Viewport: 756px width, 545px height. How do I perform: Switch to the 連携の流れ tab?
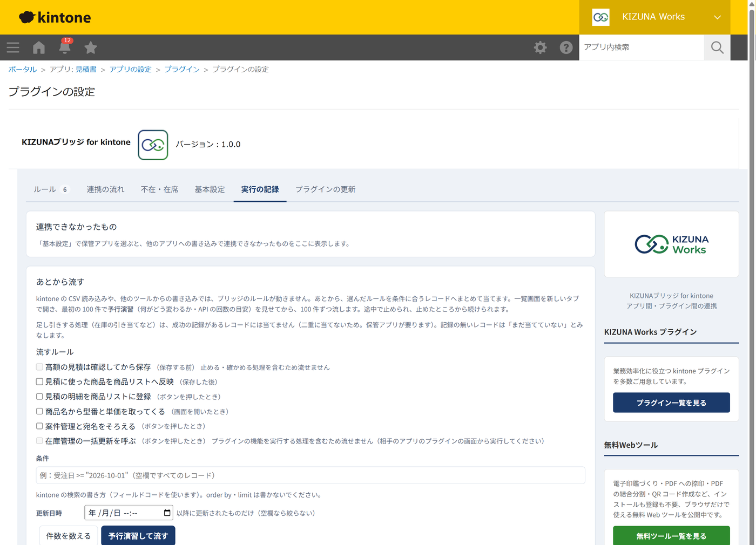coord(105,189)
